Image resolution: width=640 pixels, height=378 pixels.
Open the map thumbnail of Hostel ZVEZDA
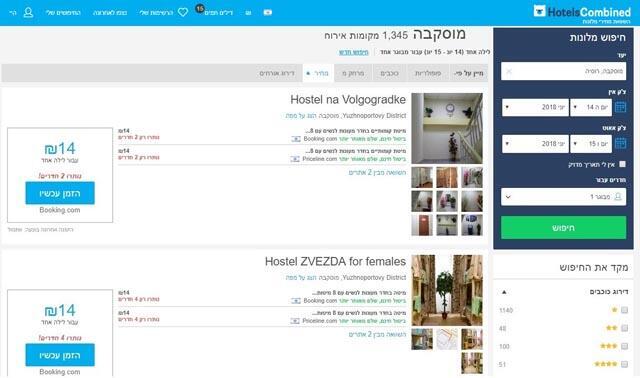click(x=447, y=339)
